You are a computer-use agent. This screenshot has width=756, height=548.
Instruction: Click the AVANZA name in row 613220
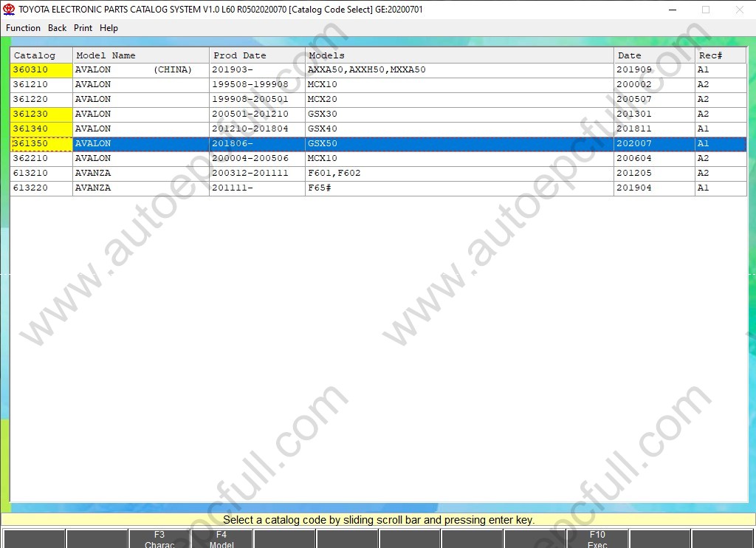(x=141, y=188)
